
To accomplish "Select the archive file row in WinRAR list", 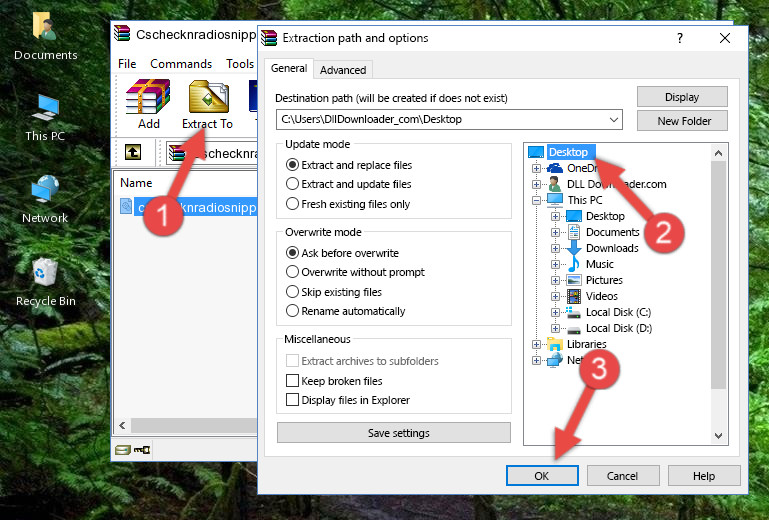I will point(188,207).
